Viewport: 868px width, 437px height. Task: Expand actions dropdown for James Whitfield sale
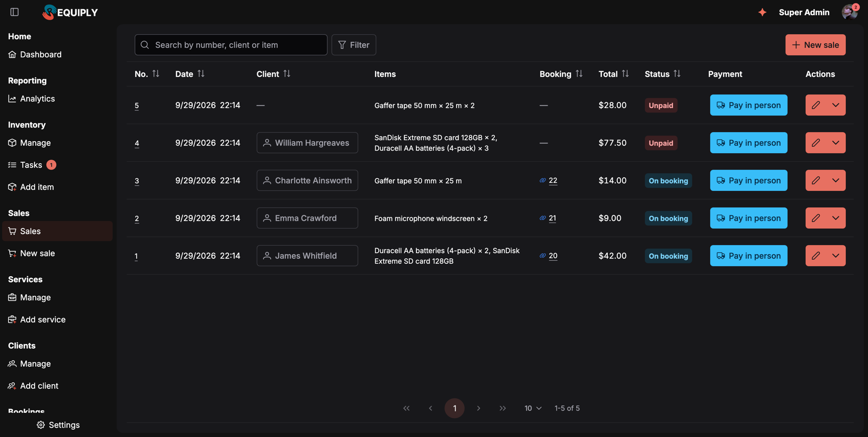point(836,256)
